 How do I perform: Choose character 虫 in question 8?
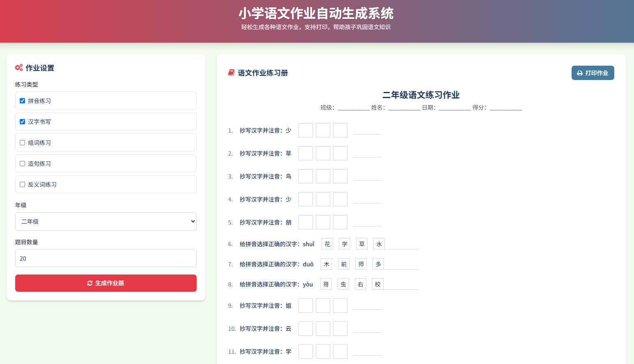(343, 284)
